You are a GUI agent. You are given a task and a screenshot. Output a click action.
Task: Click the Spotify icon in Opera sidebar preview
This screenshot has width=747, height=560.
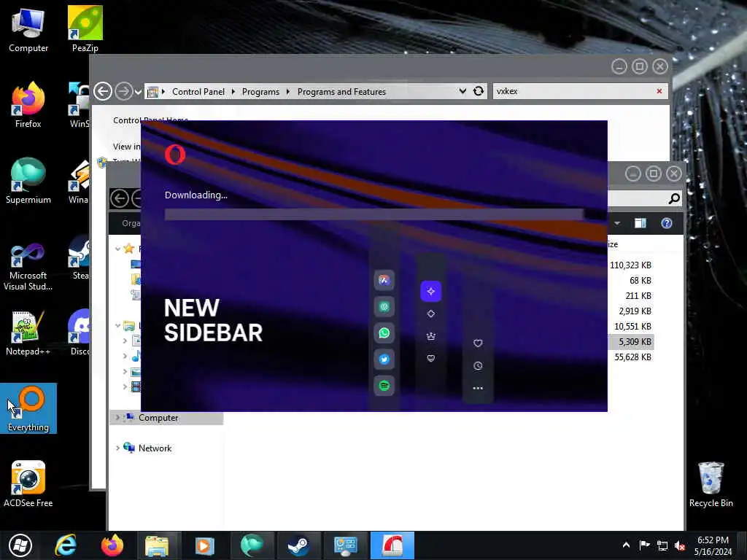(384, 385)
